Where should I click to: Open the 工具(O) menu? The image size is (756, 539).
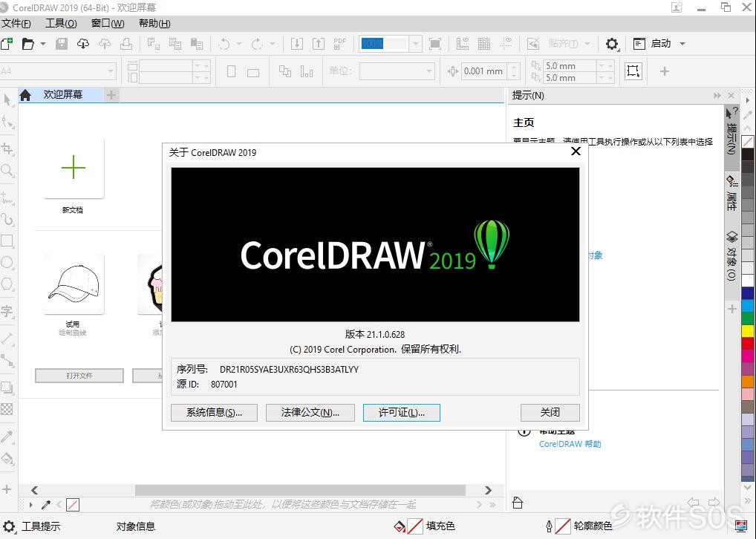[61, 24]
